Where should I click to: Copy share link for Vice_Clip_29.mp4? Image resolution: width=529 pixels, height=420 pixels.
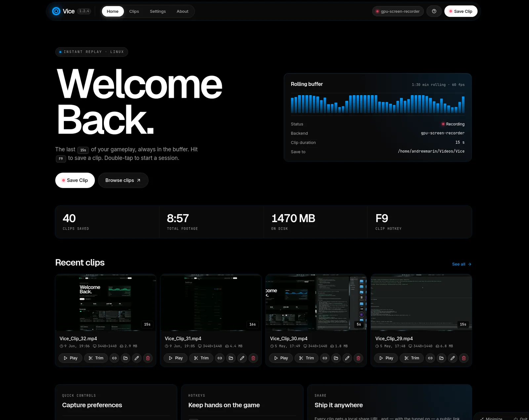pyautogui.click(x=430, y=358)
